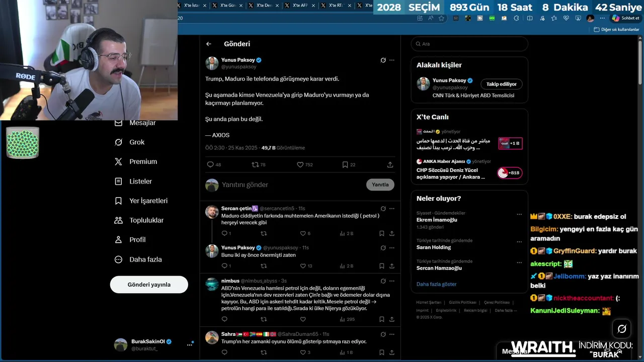This screenshot has width=644, height=362.
Task: Click the Daha fazla göster link
Action: click(x=436, y=284)
